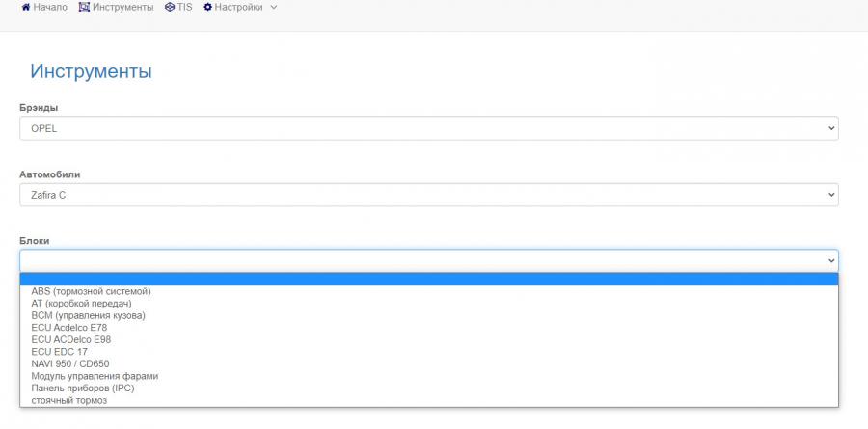This screenshot has width=868, height=429.
Task: Click the home icon beside Начало
Action: pos(25,8)
